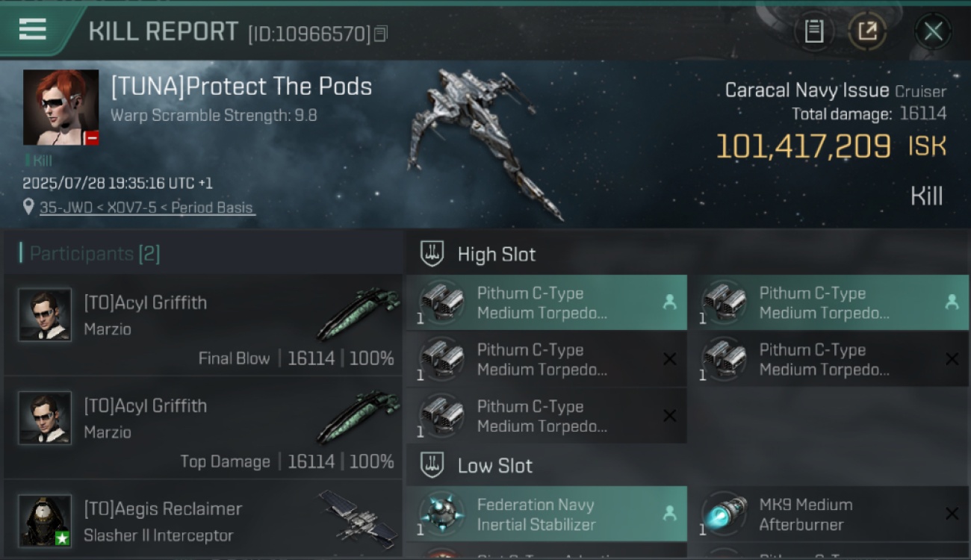Select the first highlighted Pithum C-Type torpedo launcher
The width and height of the screenshot is (971, 560).
click(546, 302)
